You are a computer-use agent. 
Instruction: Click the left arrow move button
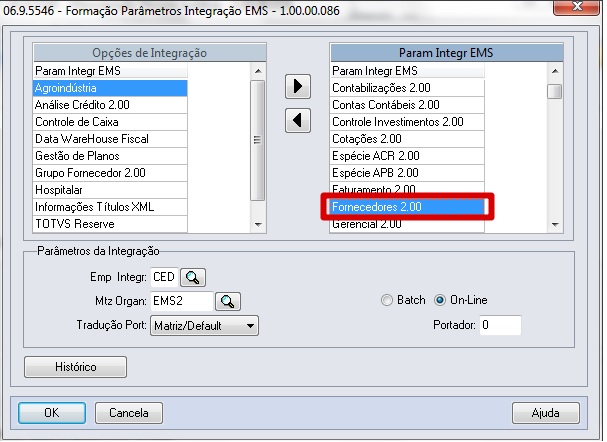pyautogui.click(x=298, y=120)
